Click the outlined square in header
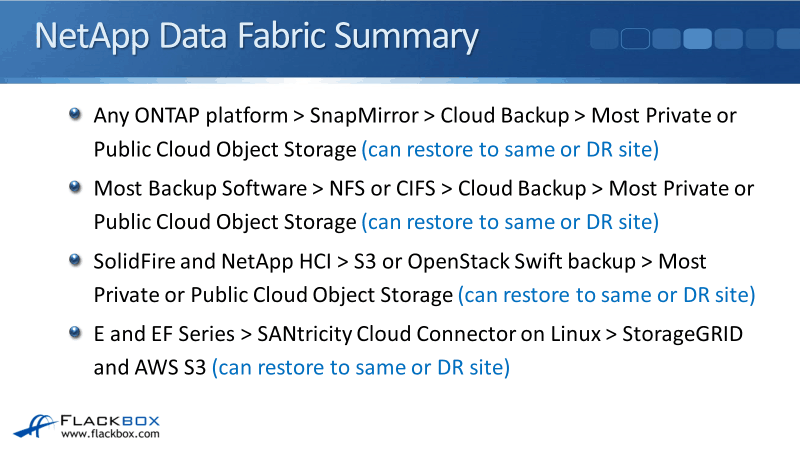This screenshot has height=450, width=800. coord(636,39)
